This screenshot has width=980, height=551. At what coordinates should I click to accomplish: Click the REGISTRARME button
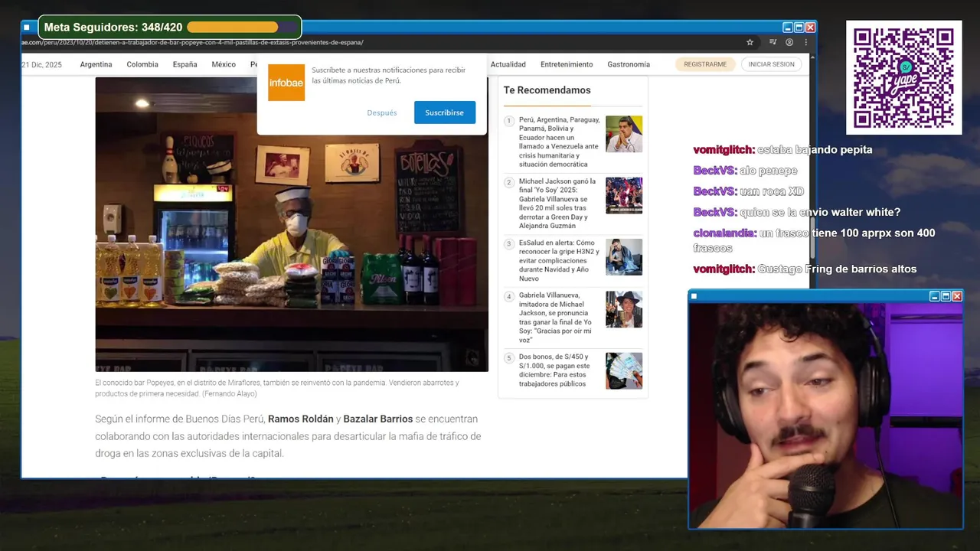click(705, 64)
